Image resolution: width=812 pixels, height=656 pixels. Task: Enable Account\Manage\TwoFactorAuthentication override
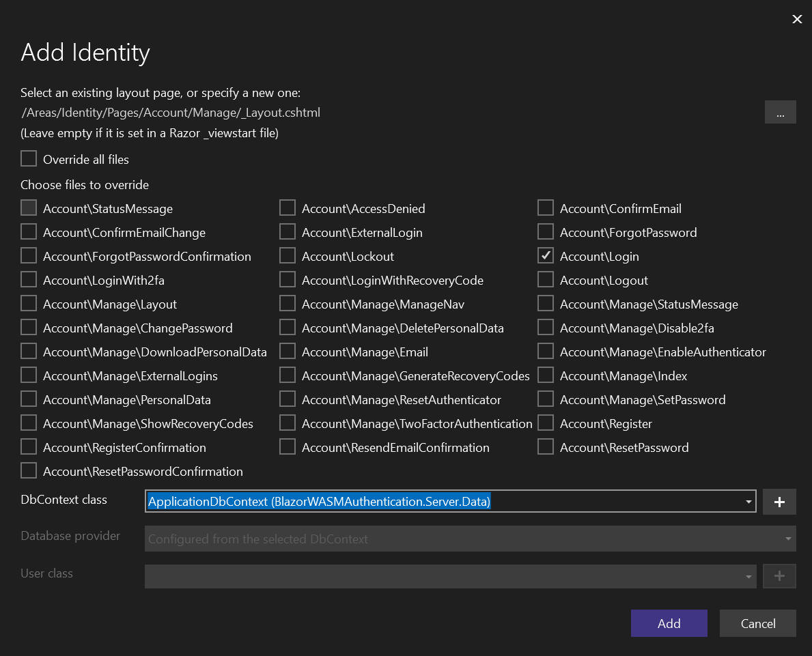pyautogui.click(x=288, y=423)
